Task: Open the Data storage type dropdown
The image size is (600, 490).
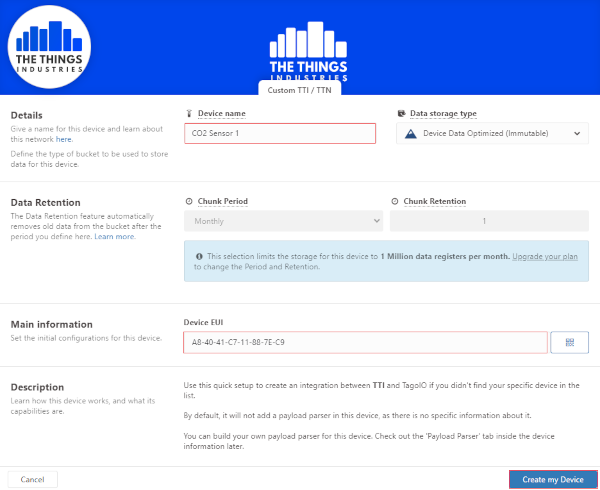Action: pyautogui.click(x=492, y=133)
